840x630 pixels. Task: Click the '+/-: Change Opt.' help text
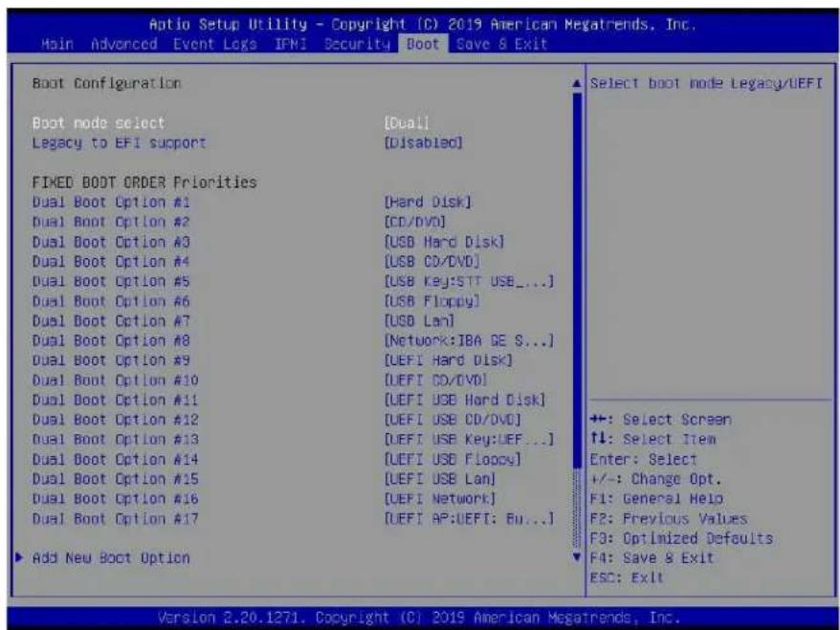tap(655, 479)
